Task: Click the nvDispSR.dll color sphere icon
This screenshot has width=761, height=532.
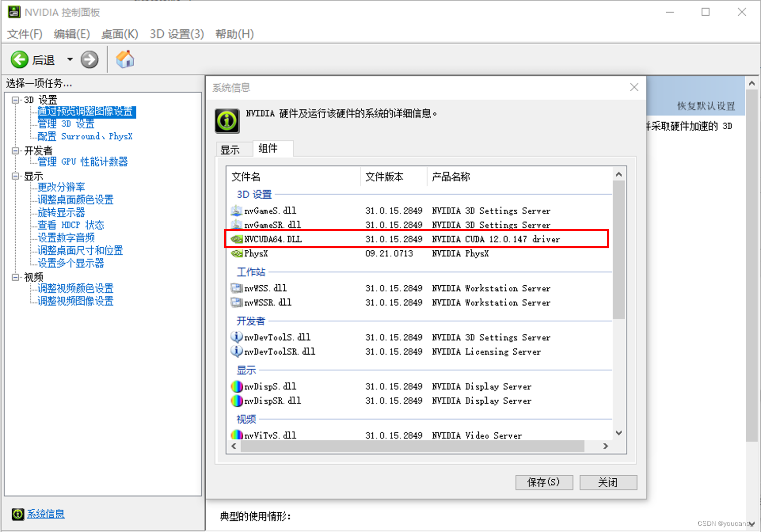Action: (237, 401)
